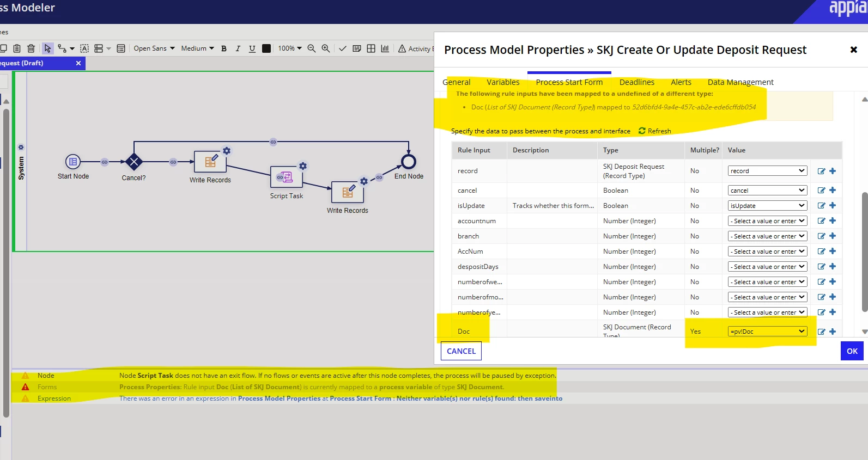Viewport: 868px width, 460px height.
Task: Open the =pv!Doc value dropdown
Action: tap(767, 332)
